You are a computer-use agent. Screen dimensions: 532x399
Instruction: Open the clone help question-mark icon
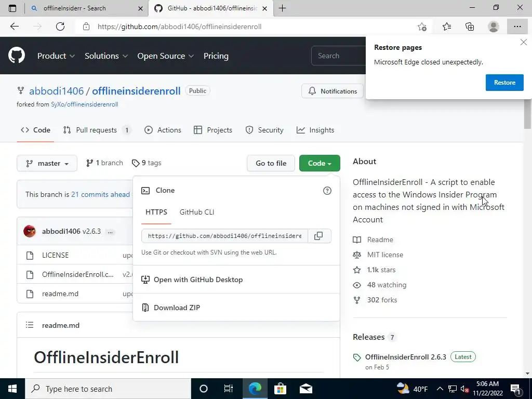pyautogui.click(x=327, y=191)
